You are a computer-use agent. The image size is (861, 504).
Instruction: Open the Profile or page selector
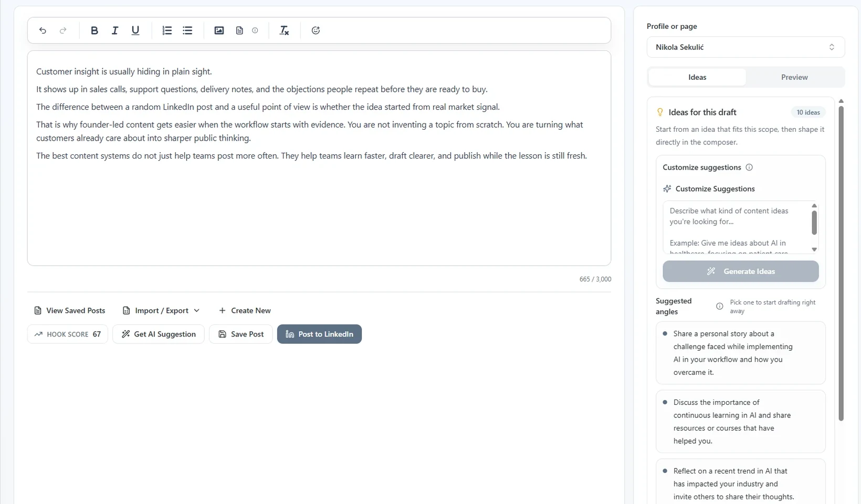click(745, 47)
